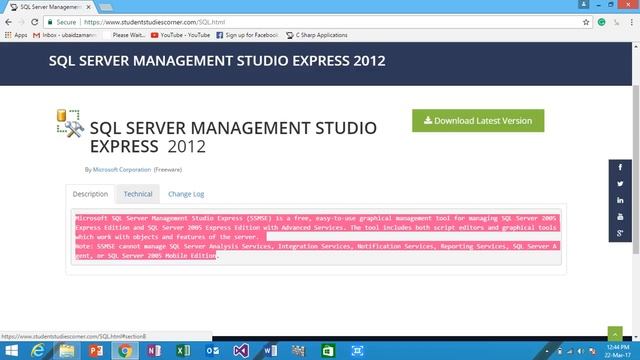Close the SQL Server Management tab
The width and height of the screenshot is (640, 360).
coord(89,7)
